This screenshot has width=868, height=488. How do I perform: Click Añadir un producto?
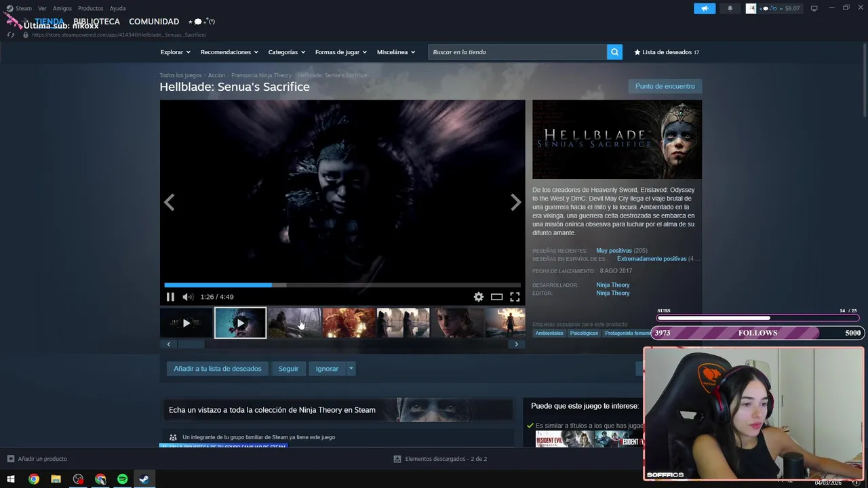click(x=37, y=459)
